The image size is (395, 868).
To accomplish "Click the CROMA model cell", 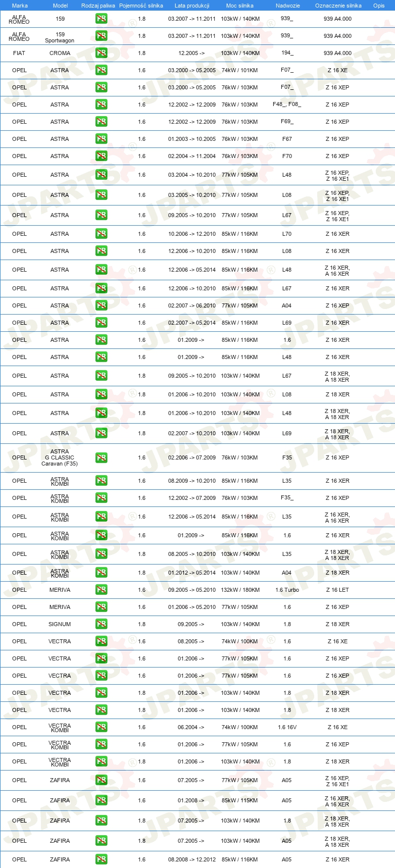I will click(x=60, y=53).
